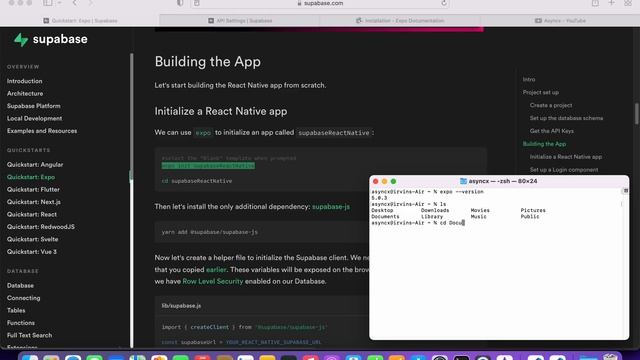This screenshot has height=360, width=640.
Task: Open Database link in sidebar
Action: (20, 286)
